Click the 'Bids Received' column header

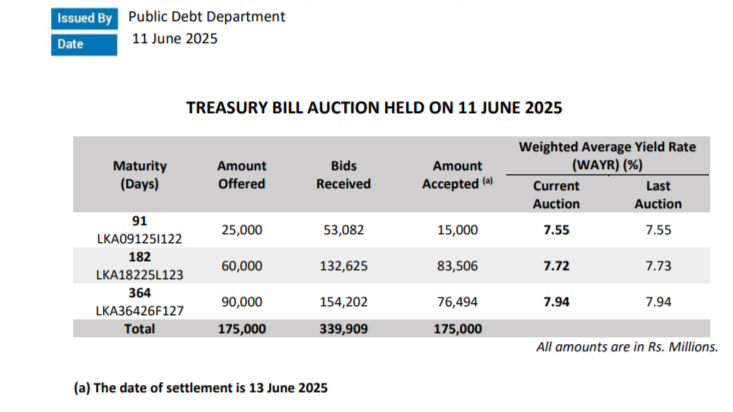click(344, 175)
